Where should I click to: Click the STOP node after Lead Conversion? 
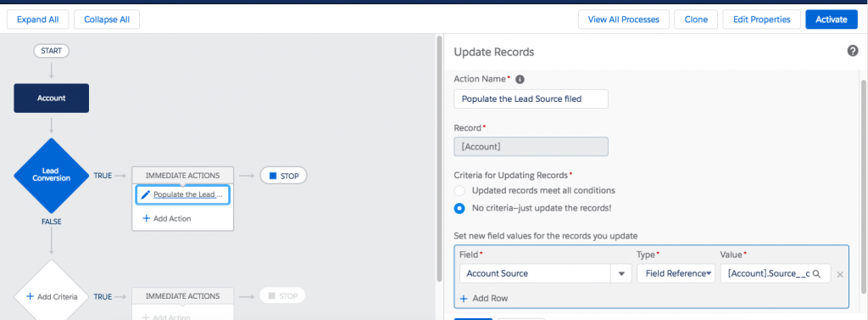pos(283,176)
